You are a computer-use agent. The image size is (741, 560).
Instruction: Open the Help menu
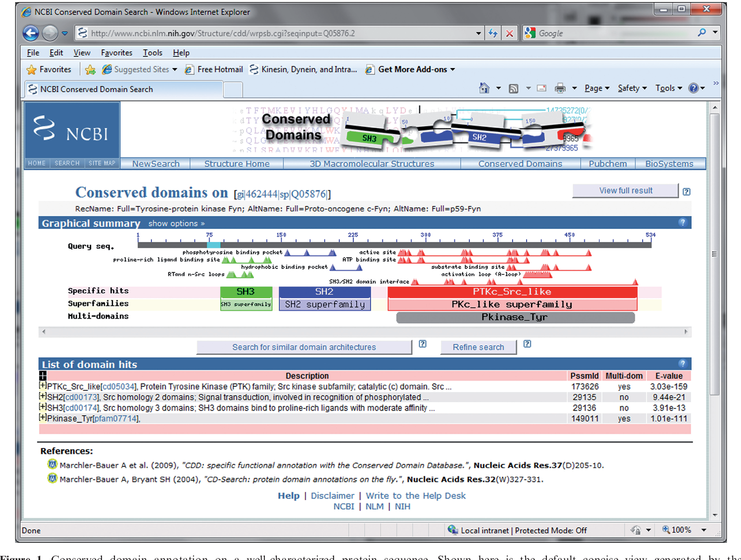[x=181, y=53]
